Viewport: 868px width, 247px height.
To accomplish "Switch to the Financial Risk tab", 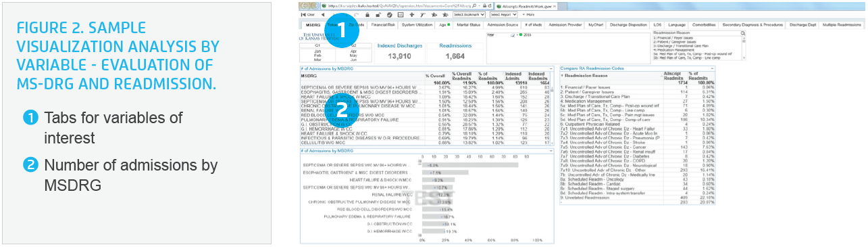I will click(x=383, y=25).
